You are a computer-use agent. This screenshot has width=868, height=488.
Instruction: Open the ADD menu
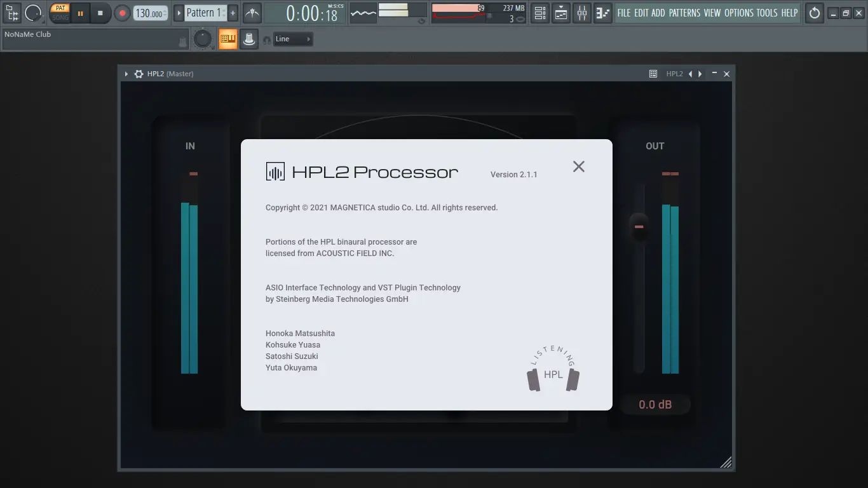[x=658, y=13]
